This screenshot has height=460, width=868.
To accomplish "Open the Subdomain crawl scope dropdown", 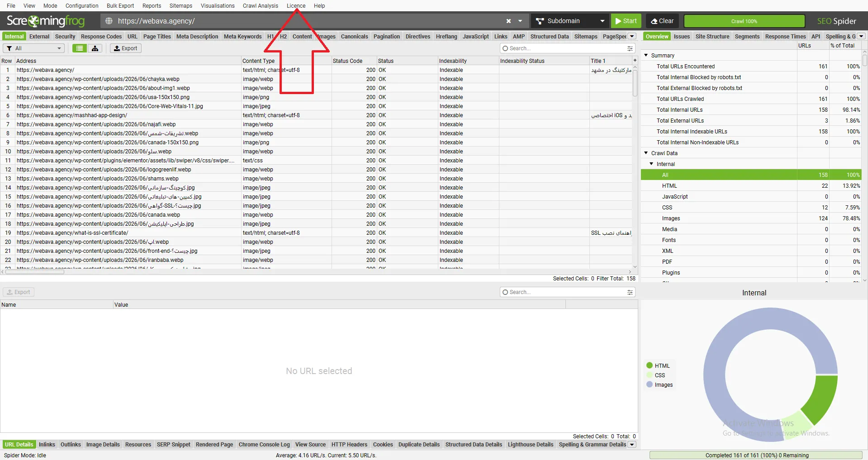I will pos(570,21).
